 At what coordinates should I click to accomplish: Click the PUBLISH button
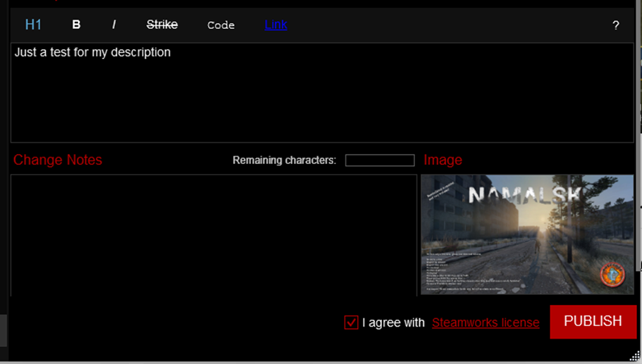593,322
